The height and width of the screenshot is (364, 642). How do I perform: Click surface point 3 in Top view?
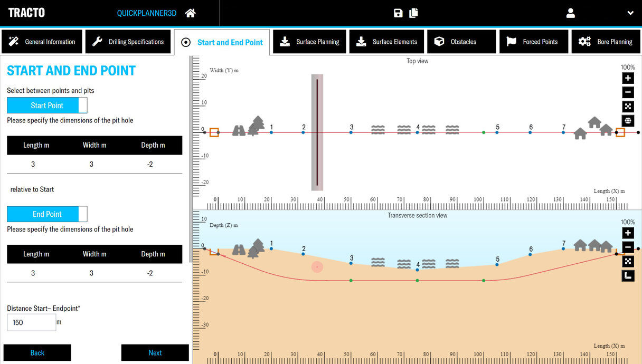(351, 132)
